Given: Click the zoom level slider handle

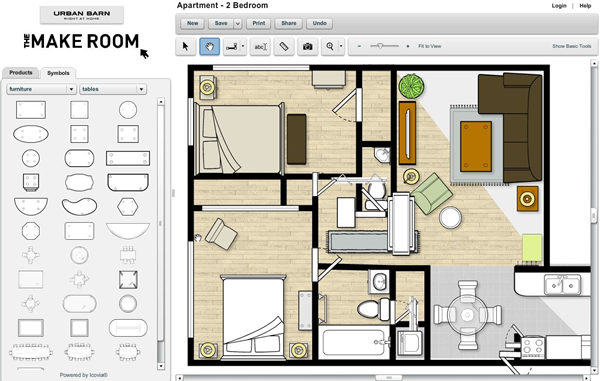Looking at the screenshot, I should coord(380,46).
